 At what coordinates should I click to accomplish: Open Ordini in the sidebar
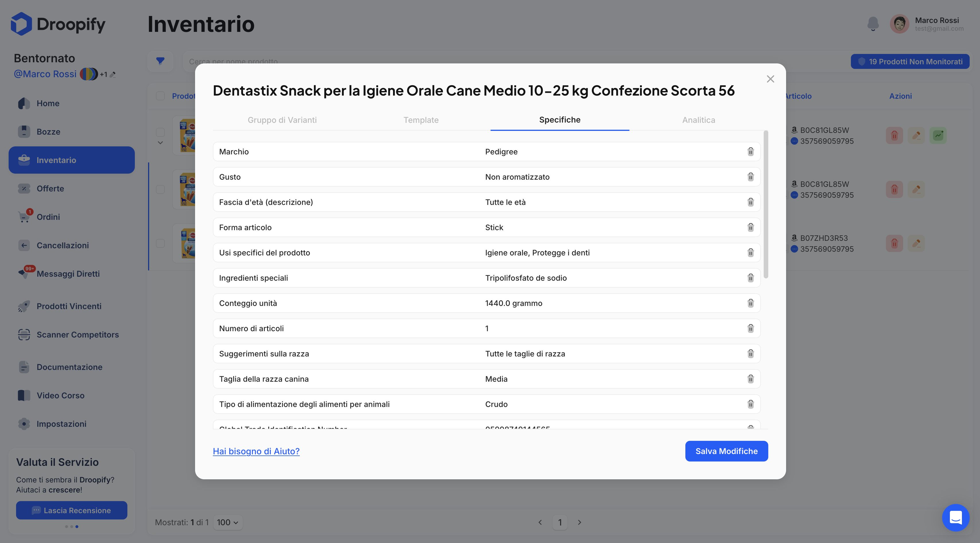71,217
